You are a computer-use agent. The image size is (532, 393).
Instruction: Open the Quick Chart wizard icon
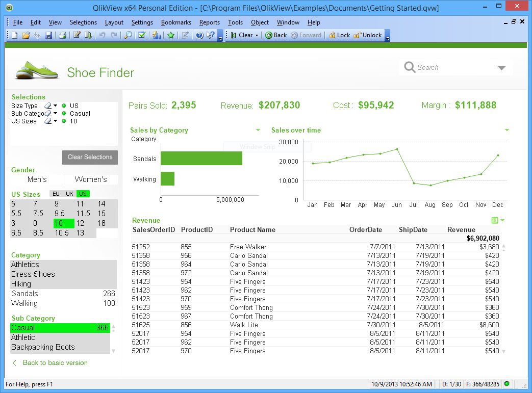coord(157,35)
